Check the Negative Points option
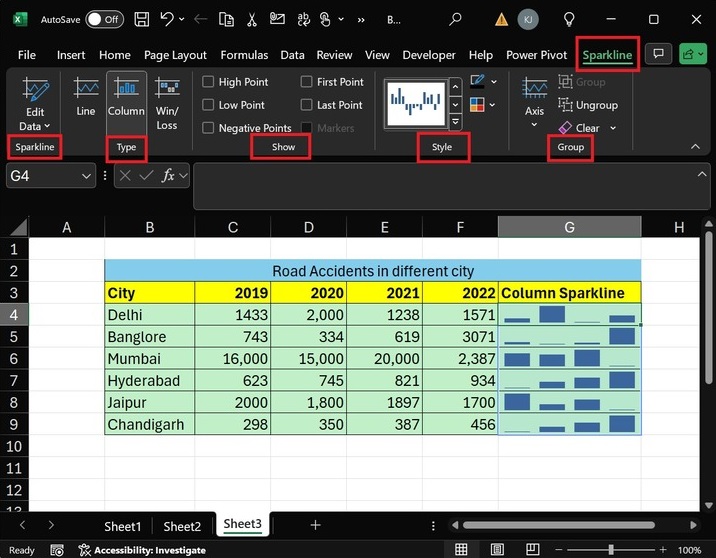Viewport: 716px width, 558px height. [x=208, y=128]
